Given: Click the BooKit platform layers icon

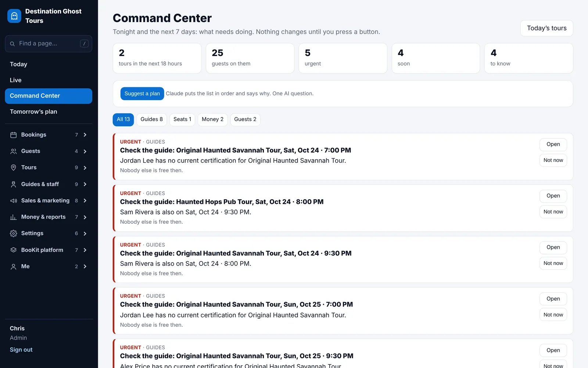Looking at the screenshot, I should pyautogui.click(x=14, y=250).
